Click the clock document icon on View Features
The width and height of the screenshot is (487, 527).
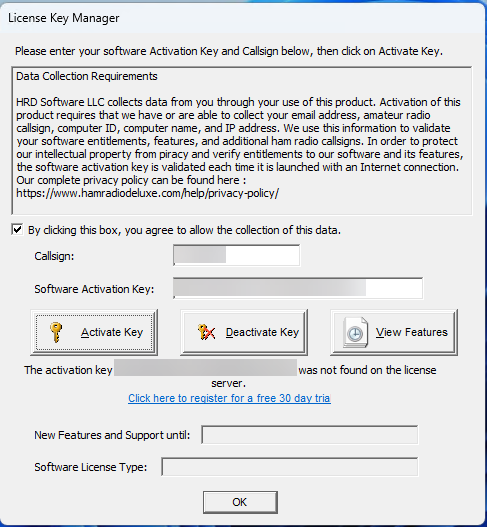pos(355,332)
